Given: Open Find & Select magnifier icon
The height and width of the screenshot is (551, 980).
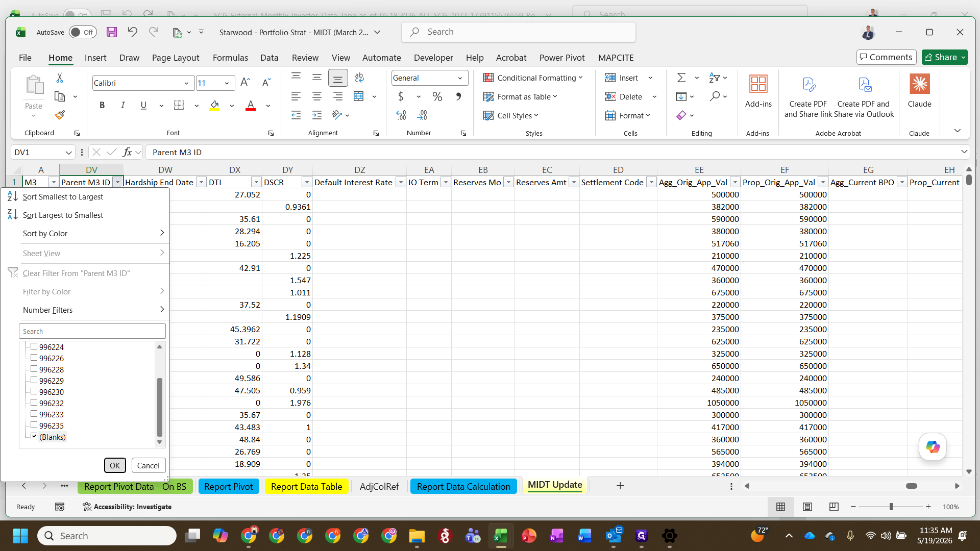Looking at the screenshot, I should [x=715, y=96].
